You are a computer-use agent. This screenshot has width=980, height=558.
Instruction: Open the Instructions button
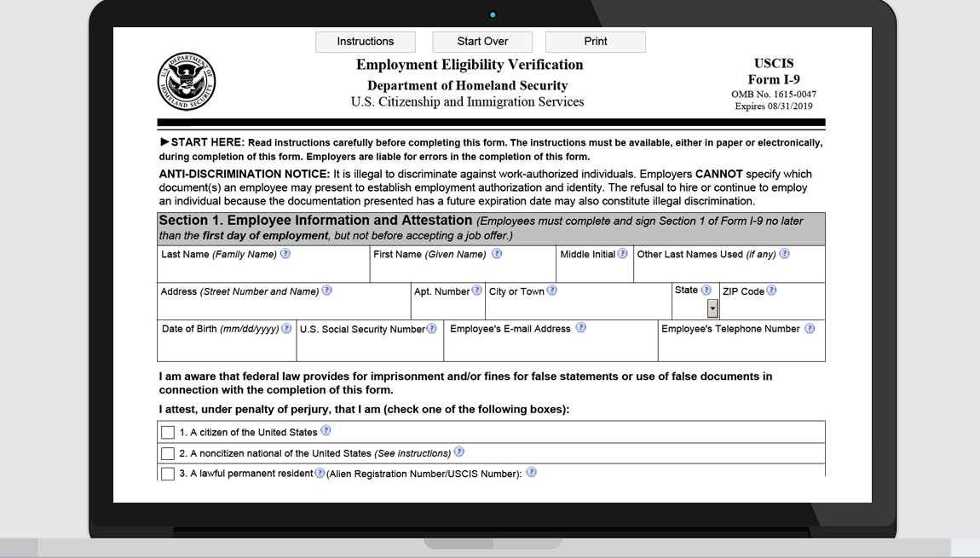(x=365, y=42)
